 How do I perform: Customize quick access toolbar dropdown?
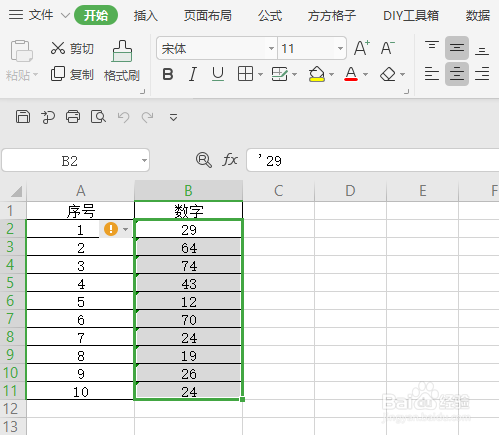(173, 117)
